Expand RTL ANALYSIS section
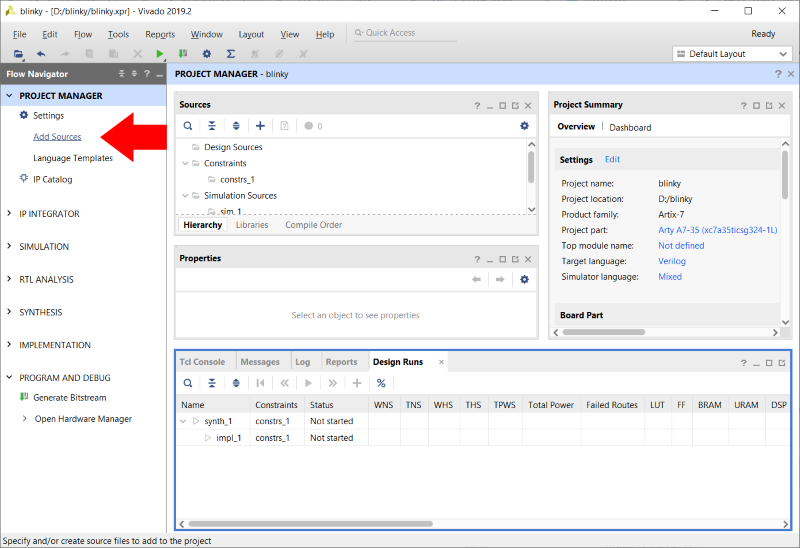Viewport: 800px width, 548px height. [x=9, y=279]
